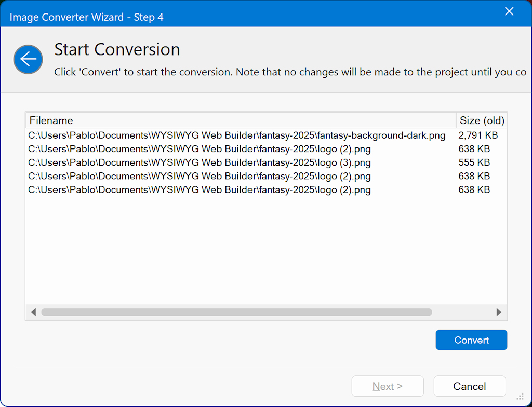
Task: Cancel the conversion wizard
Action: 469,386
